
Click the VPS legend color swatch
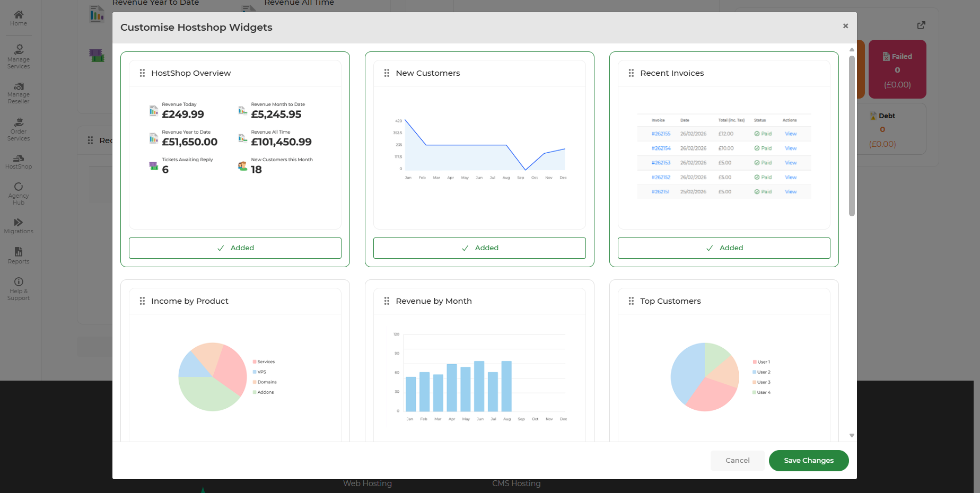pos(255,372)
